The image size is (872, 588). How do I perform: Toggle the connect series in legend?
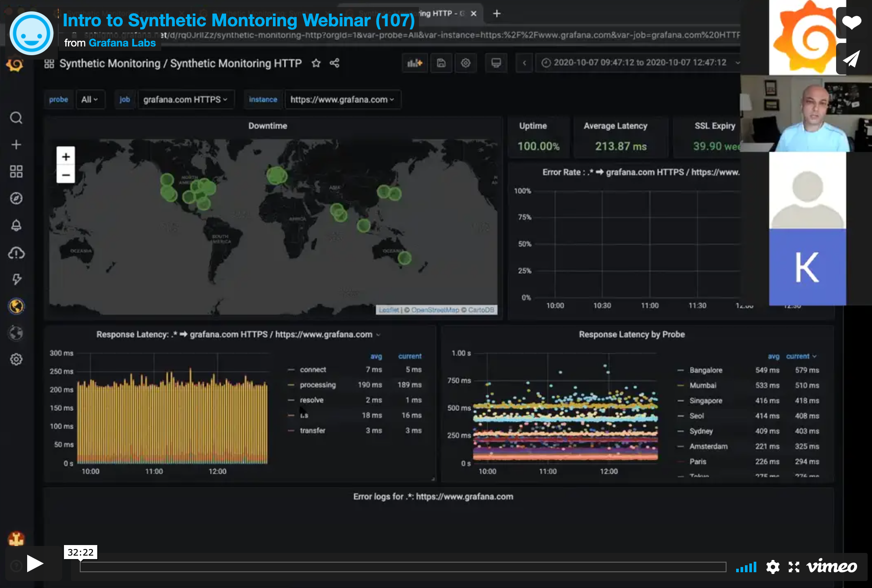pos(313,369)
